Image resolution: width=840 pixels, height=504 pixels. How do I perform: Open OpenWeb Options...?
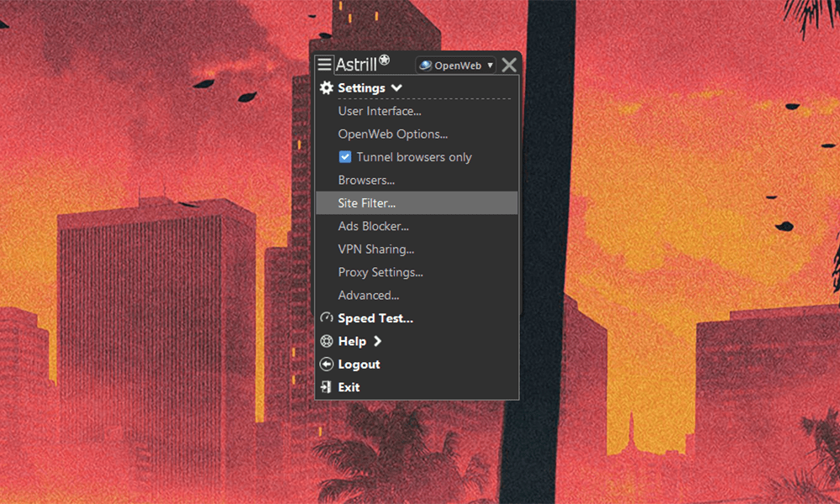pos(392,134)
